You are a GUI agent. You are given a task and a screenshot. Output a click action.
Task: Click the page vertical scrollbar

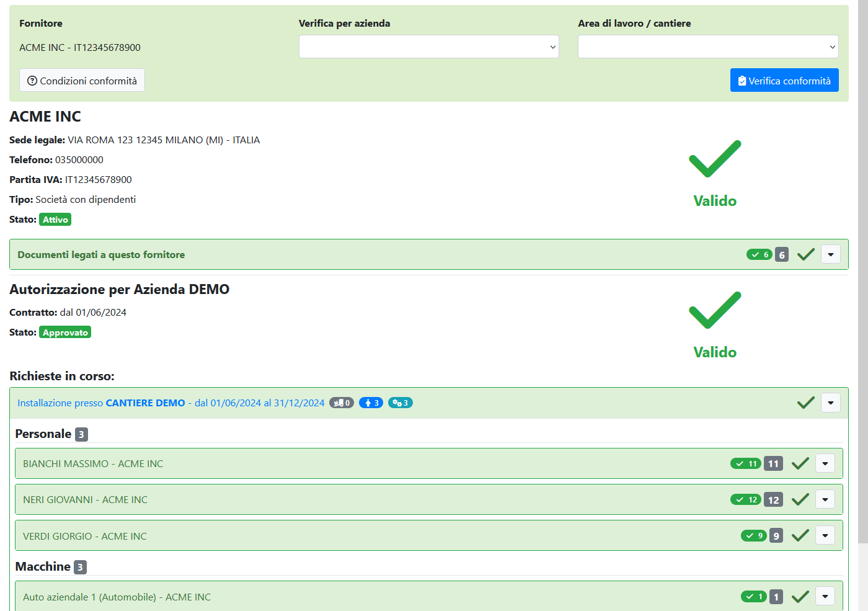[x=862, y=248]
